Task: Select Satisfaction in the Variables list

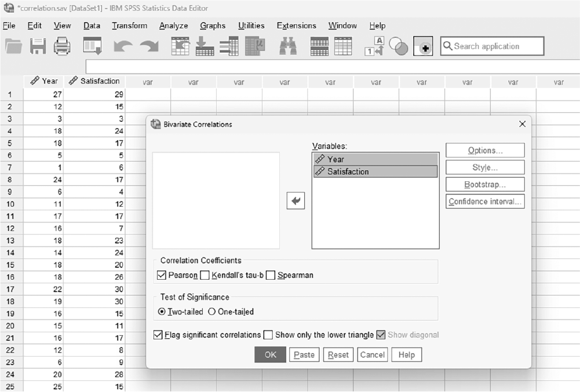Action: point(375,171)
